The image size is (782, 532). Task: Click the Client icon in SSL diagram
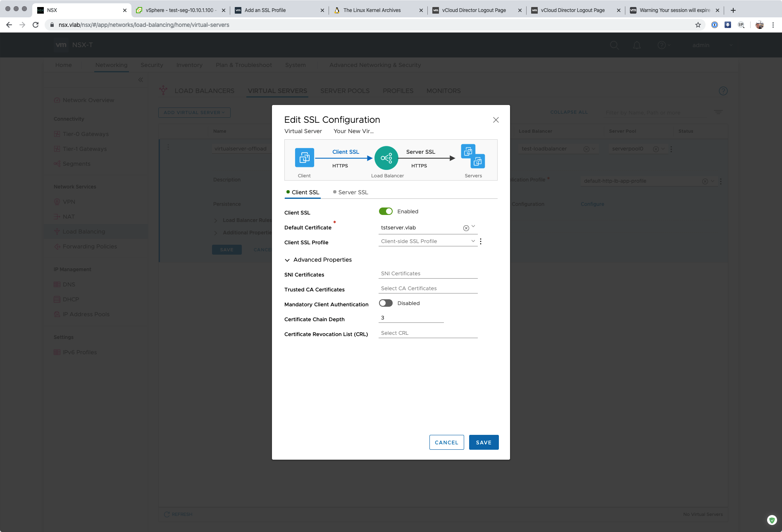[x=304, y=158]
